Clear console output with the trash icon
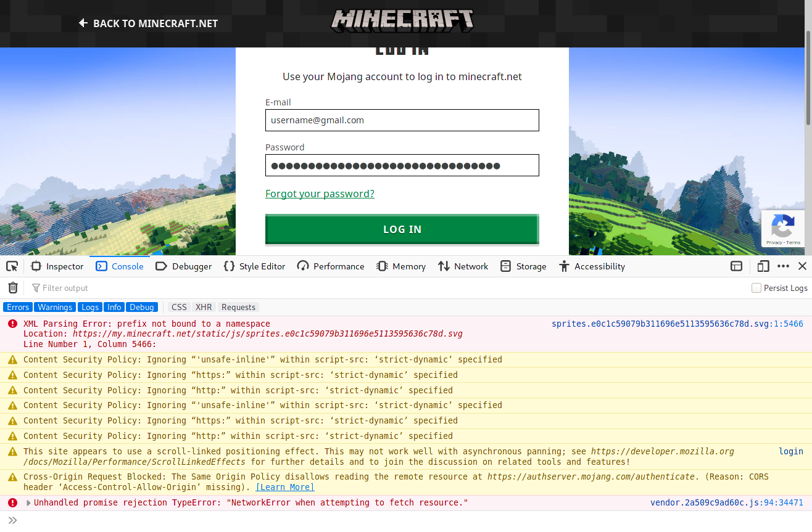812x532 pixels. (12, 288)
